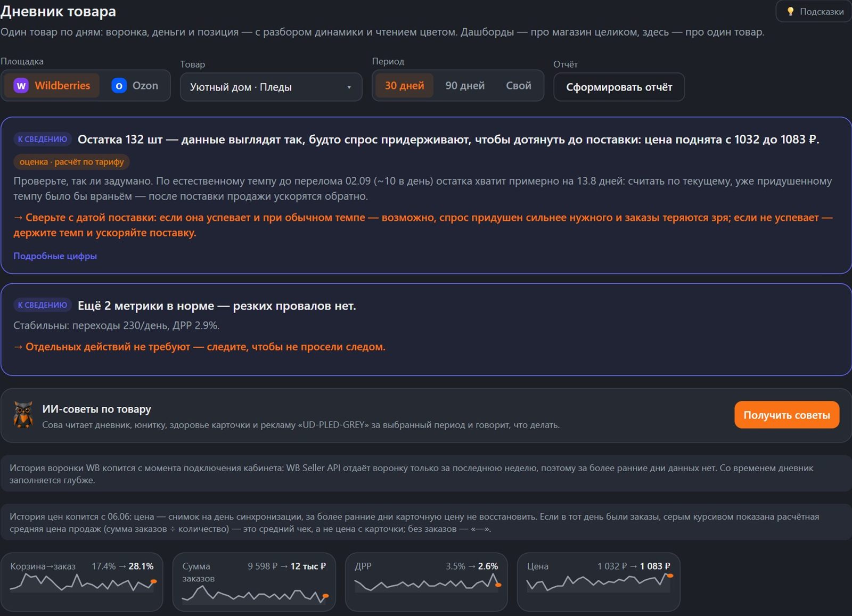
Task: Click the lightbulb icon in Подсказки
Action: tap(790, 11)
